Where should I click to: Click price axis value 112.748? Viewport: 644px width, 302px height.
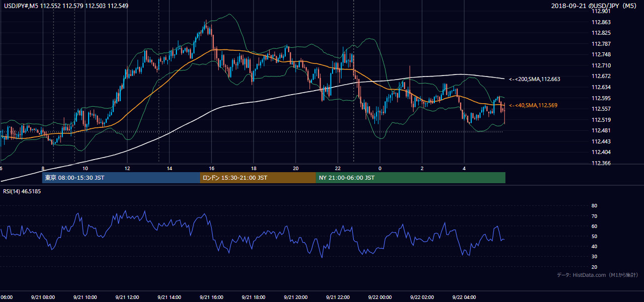(601, 54)
